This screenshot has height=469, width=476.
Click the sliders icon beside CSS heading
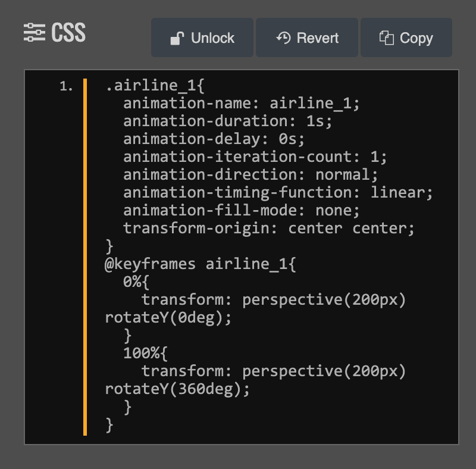(35, 33)
